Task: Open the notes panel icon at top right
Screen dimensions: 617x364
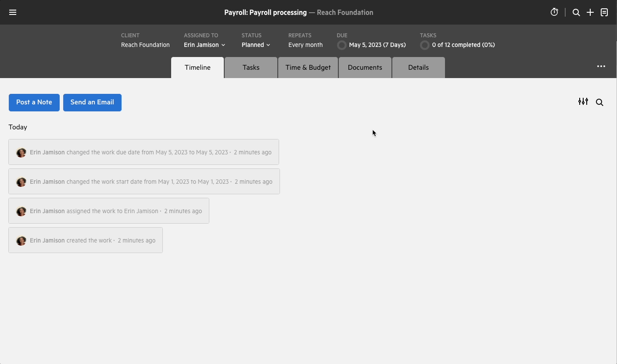Action: (604, 12)
